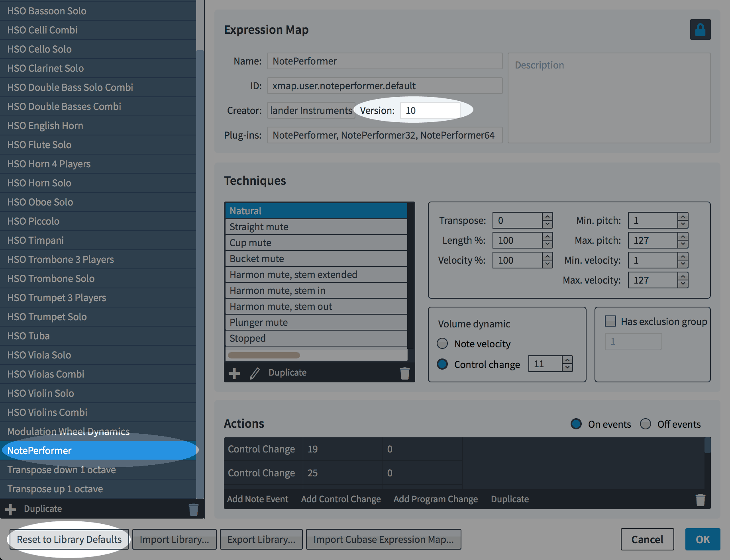Delete action using the trash icon
This screenshot has width=730, height=560.
pyautogui.click(x=700, y=499)
